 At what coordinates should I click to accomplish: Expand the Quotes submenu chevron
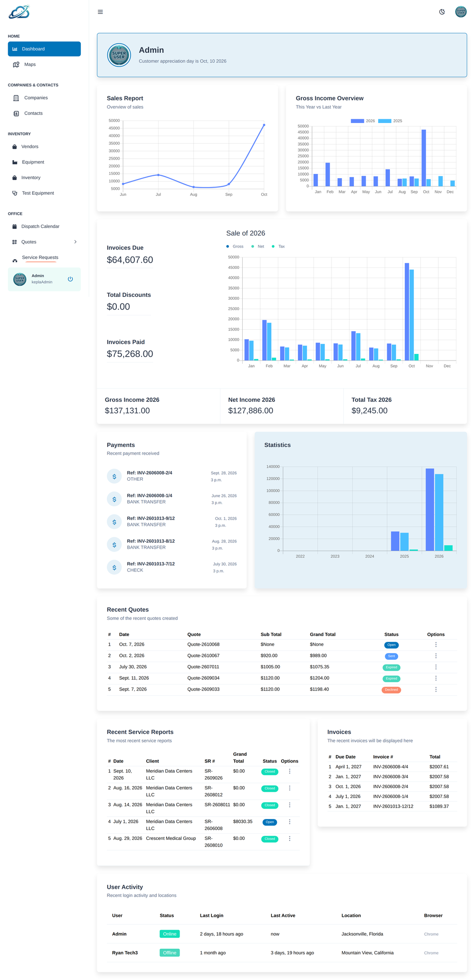76,242
